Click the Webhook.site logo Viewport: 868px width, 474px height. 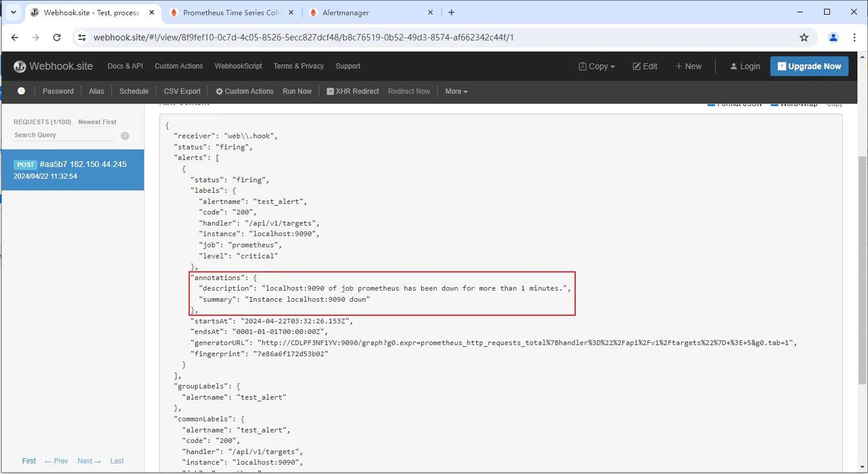pos(53,66)
